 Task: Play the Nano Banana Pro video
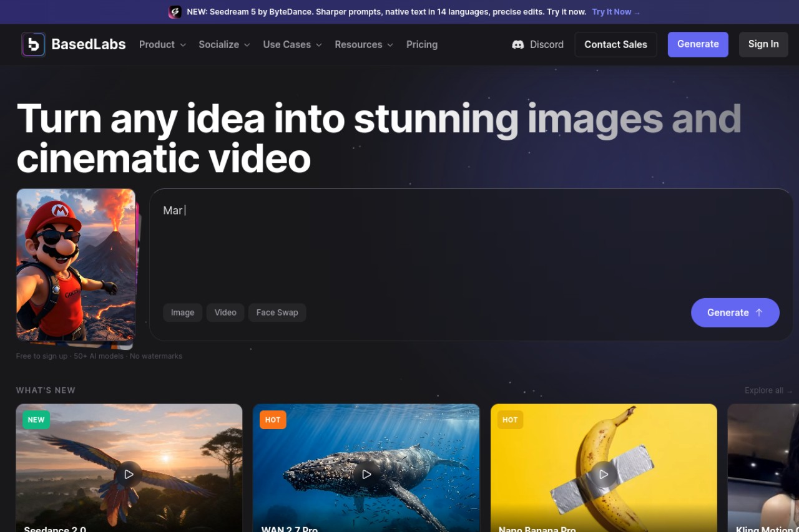604,474
